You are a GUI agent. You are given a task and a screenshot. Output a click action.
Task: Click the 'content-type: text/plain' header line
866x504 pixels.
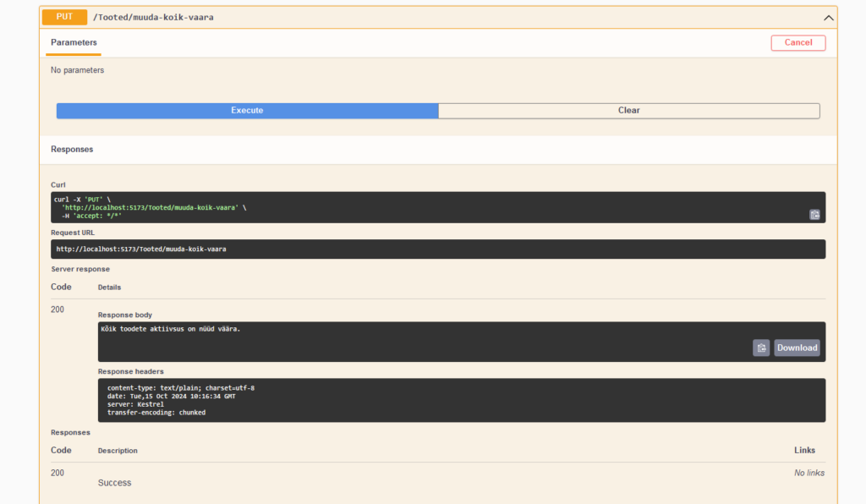point(181,388)
